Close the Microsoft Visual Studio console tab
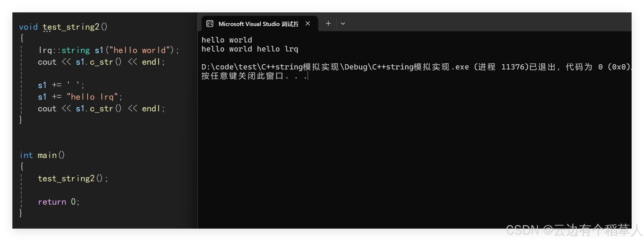 tap(308, 24)
